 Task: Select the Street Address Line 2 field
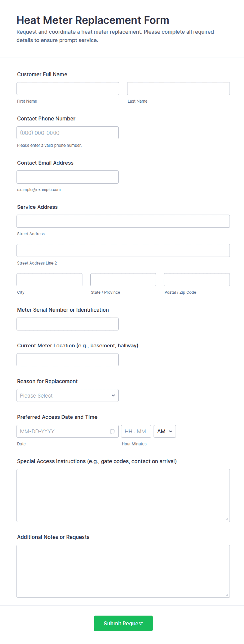pyautogui.click(x=123, y=251)
